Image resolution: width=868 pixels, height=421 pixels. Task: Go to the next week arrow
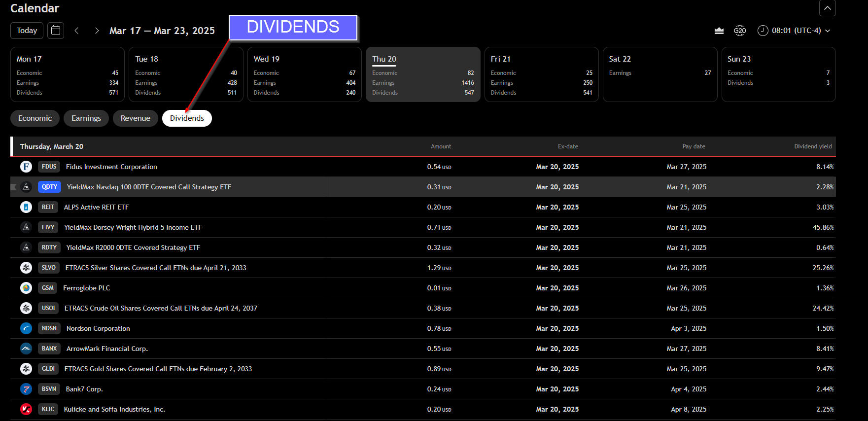(97, 31)
